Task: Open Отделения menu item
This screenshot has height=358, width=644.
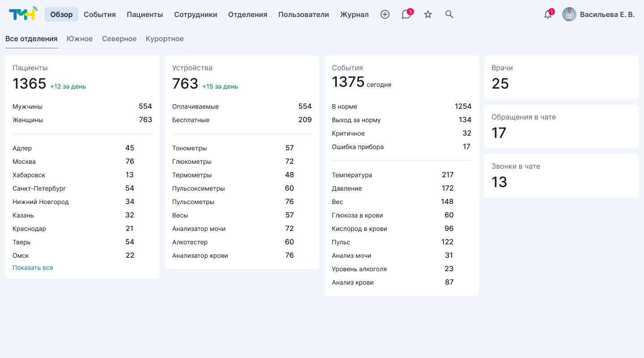Action: [x=248, y=14]
